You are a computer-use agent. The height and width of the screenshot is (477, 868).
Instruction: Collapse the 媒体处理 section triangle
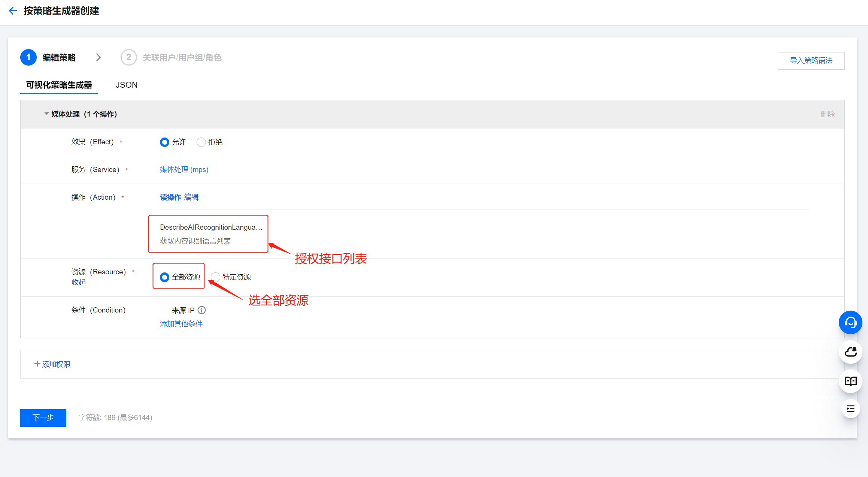(46, 114)
